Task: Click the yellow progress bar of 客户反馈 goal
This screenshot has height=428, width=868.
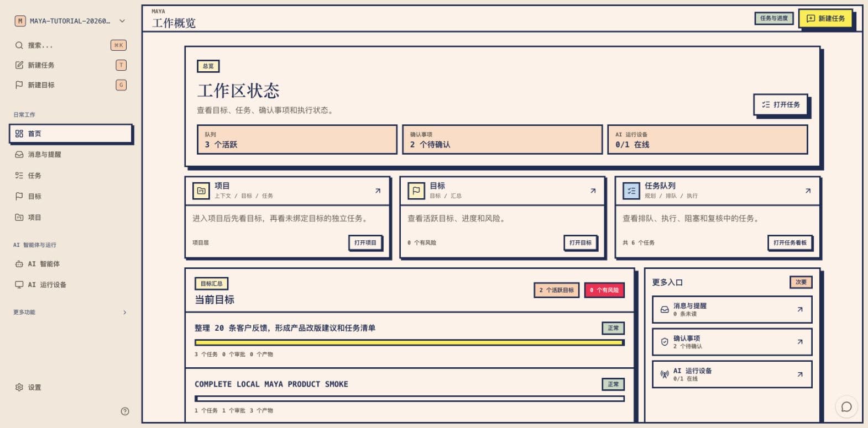Action: 410,342
